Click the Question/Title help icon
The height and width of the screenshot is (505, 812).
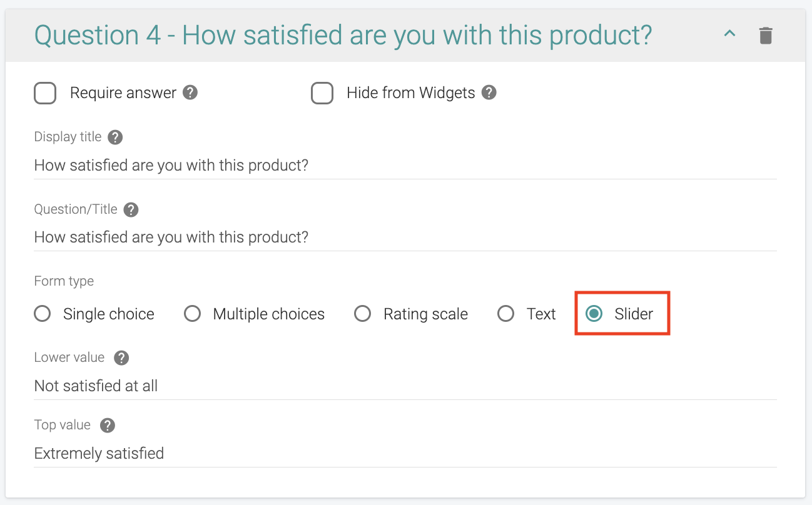(x=131, y=209)
